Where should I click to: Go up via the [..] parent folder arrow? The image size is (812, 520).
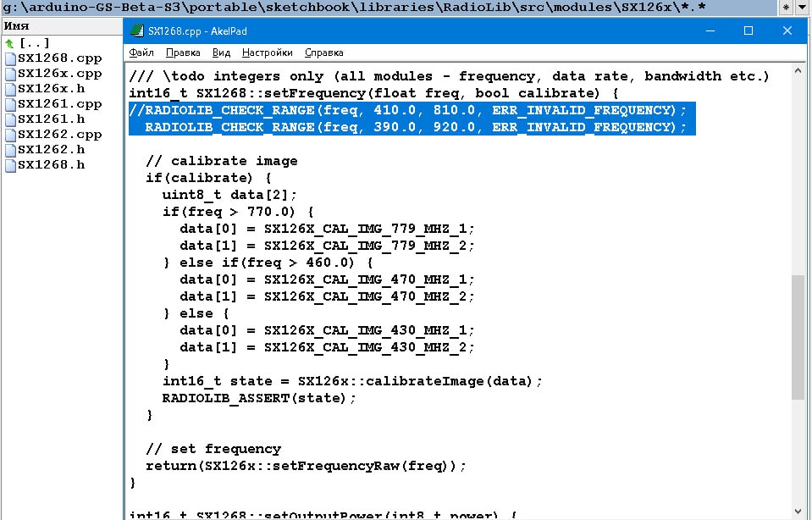(10, 43)
